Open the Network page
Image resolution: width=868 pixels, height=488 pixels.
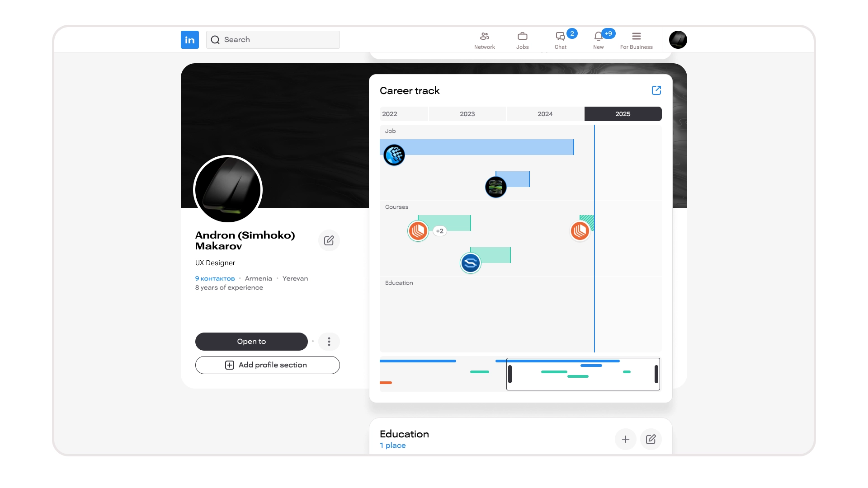484,40
